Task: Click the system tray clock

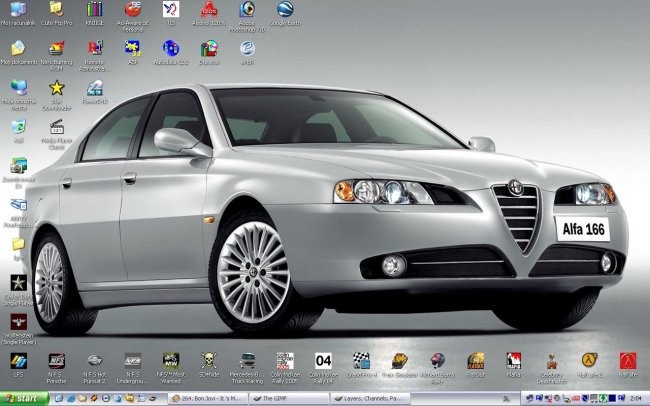Action: coord(635,399)
